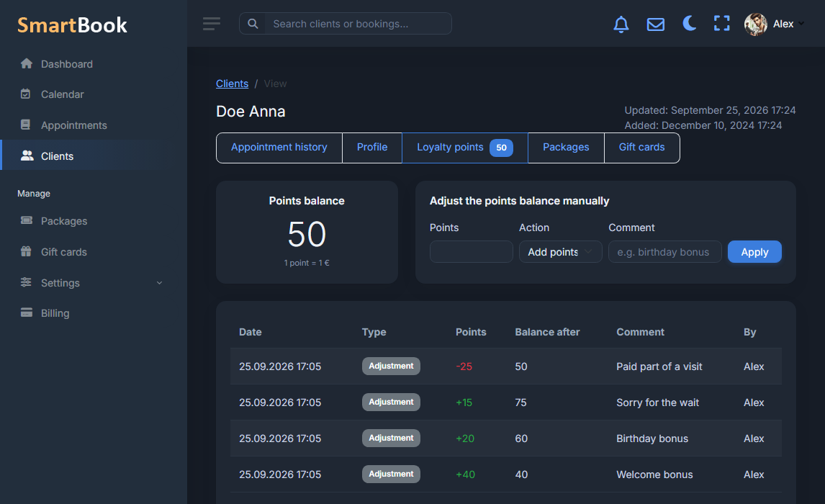Click the 50 badge on Loyalty points
This screenshot has width=825, height=504.
click(x=502, y=148)
